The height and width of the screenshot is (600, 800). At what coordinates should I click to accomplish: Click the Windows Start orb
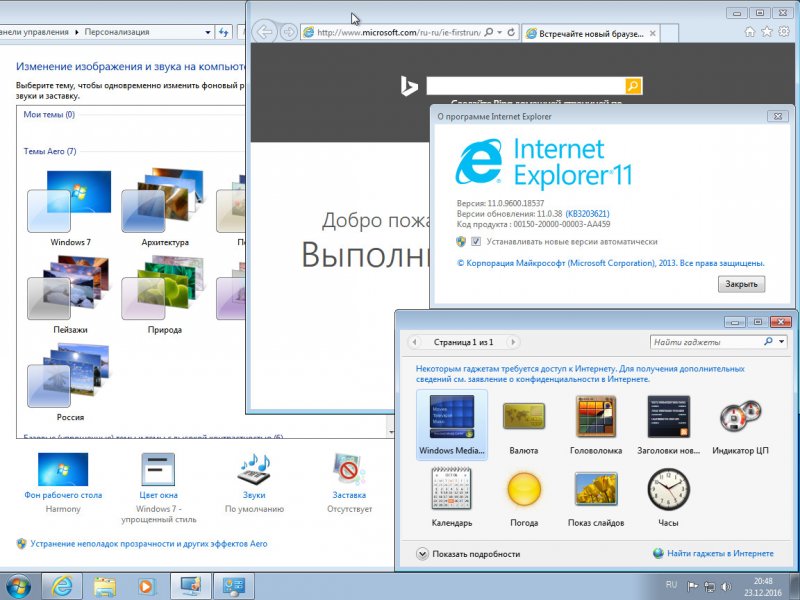[x=19, y=586]
